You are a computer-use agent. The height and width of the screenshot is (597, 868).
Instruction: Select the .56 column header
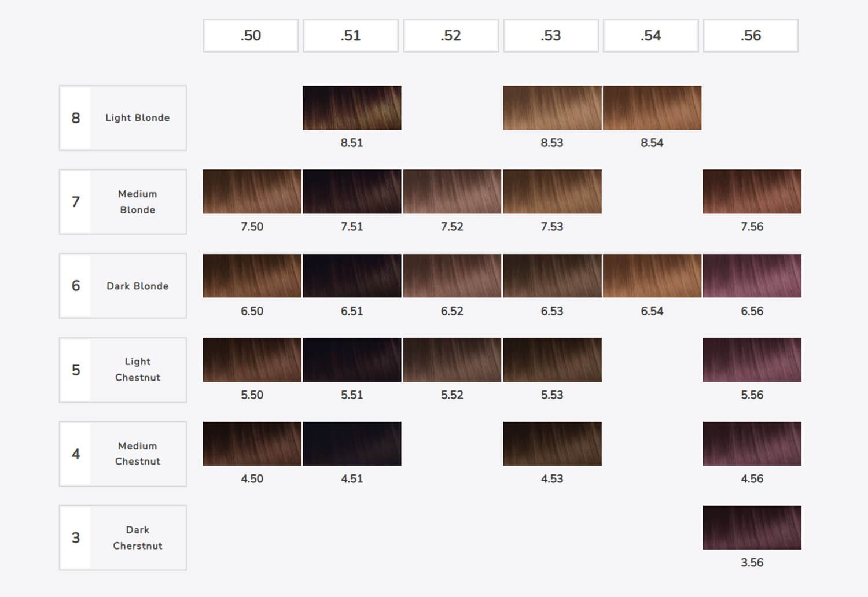click(x=751, y=35)
